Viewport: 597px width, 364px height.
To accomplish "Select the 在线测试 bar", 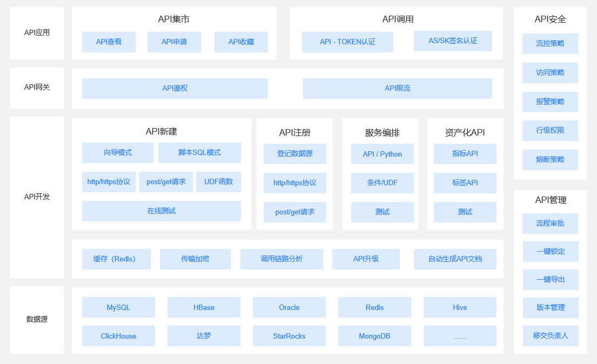I will [162, 211].
